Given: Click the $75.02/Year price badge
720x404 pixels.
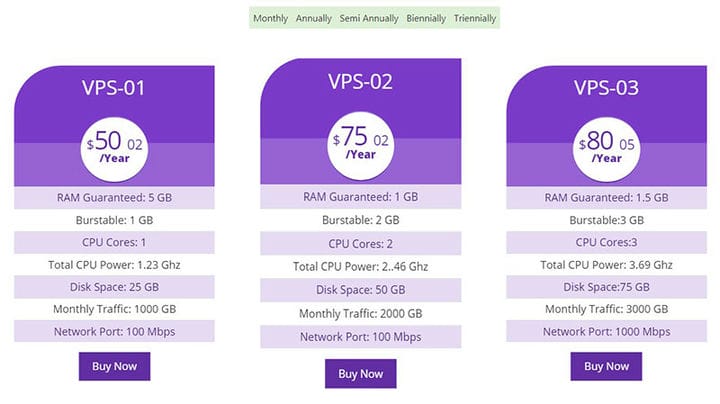Looking at the screenshot, I should coord(360,146).
